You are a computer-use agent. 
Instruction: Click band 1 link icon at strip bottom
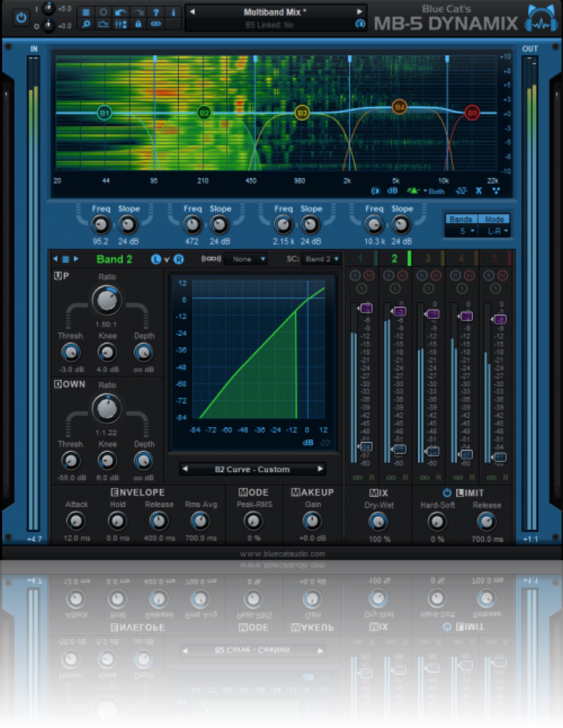coord(358,478)
